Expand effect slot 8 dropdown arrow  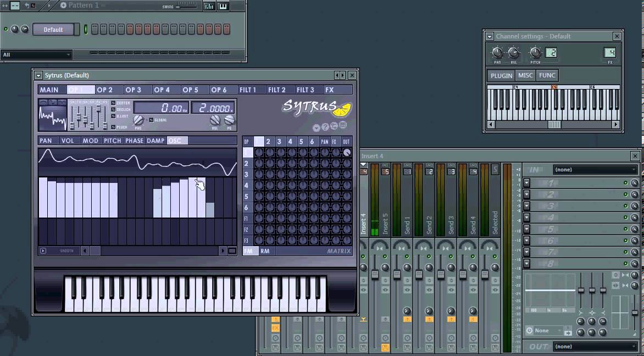[526, 264]
